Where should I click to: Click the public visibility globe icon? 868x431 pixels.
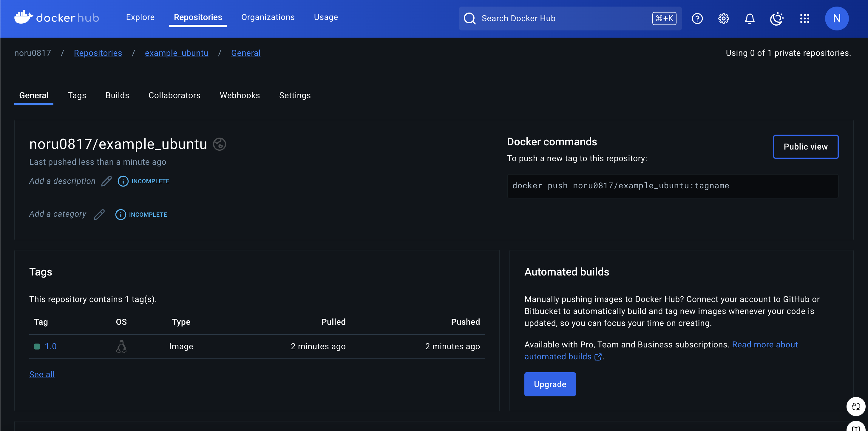click(219, 144)
